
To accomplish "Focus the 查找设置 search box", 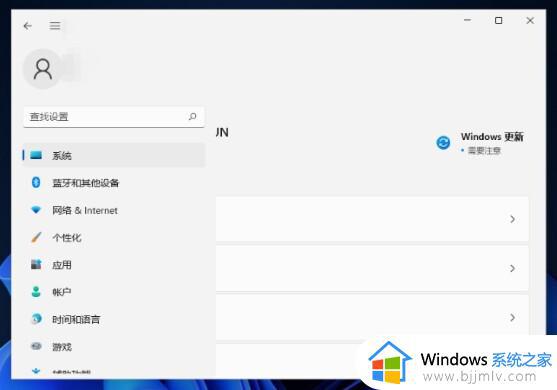I will pos(114,117).
